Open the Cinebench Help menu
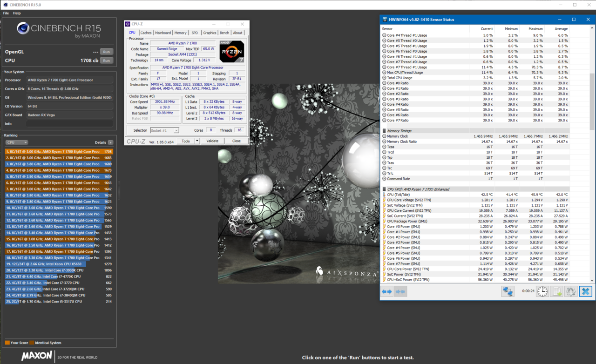596x364 pixels. pos(17,13)
